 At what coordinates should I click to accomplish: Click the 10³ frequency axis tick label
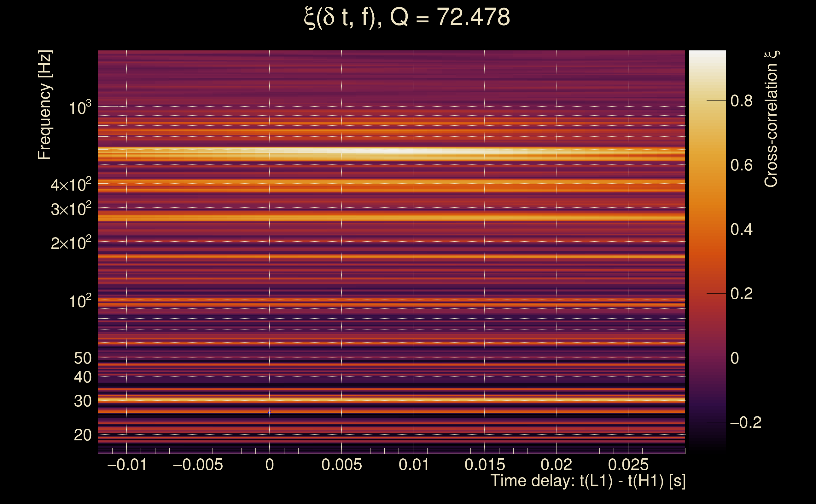80,108
